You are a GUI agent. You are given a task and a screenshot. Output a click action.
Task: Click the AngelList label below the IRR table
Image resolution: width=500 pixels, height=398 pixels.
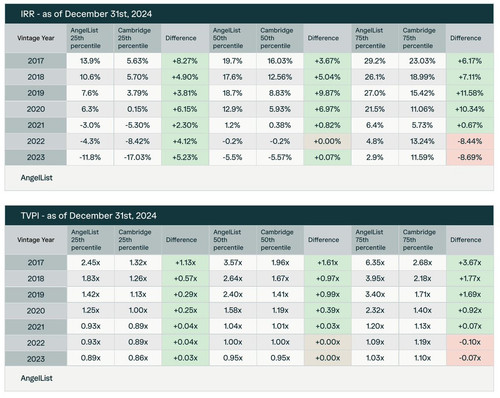click(37, 178)
